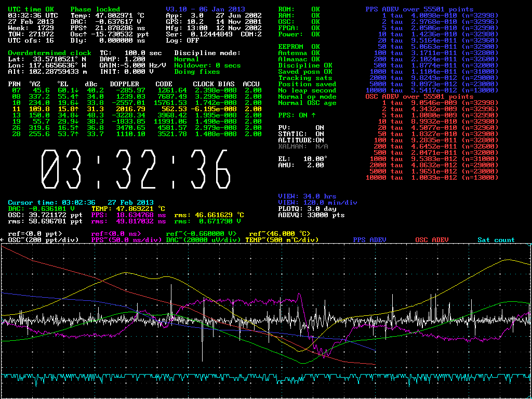Click the "FPGA: OK" self-test line
The height and width of the screenshot is (399, 532).
click(x=299, y=28)
